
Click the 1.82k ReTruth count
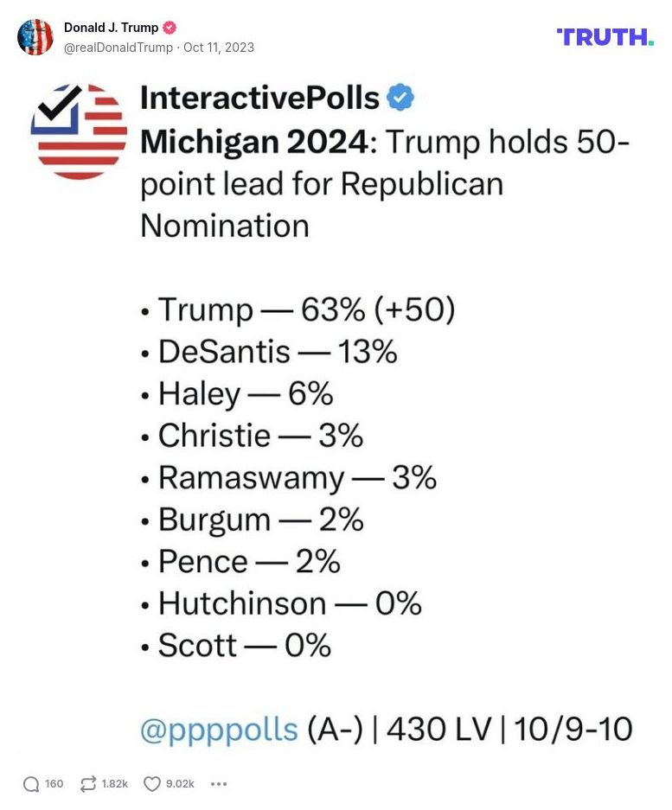coord(113,783)
